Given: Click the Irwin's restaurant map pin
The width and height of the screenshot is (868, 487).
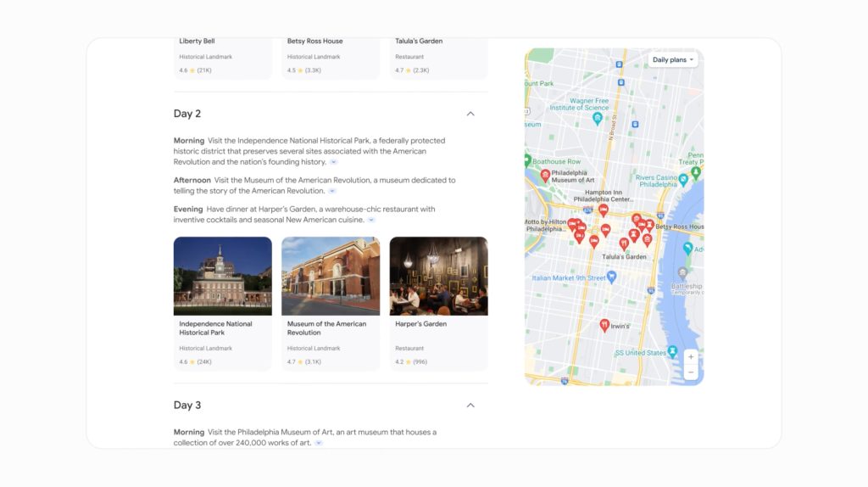Looking at the screenshot, I should pyautogui.click(x=604, y=324).
